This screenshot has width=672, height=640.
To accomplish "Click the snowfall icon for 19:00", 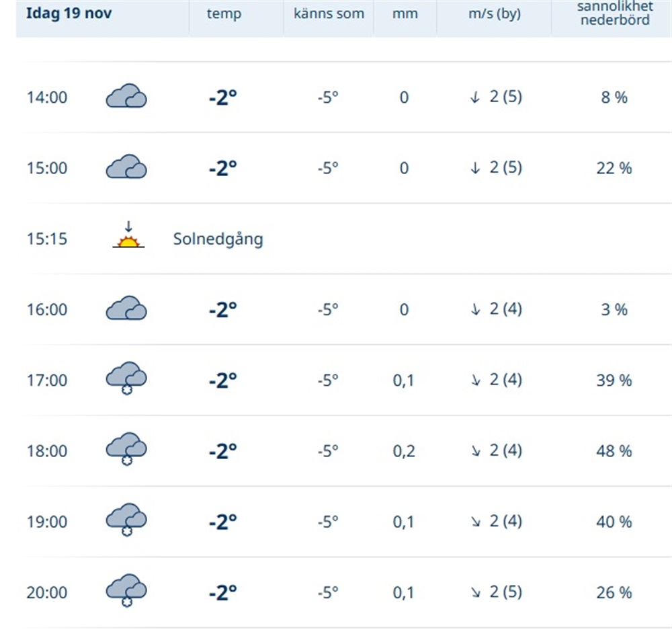I will coord(126,520).
